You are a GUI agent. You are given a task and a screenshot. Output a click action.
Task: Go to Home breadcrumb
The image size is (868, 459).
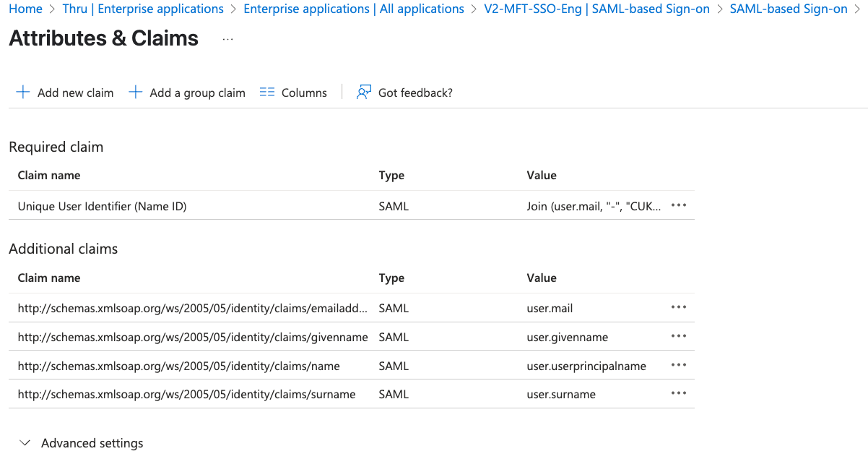point(25,9)
